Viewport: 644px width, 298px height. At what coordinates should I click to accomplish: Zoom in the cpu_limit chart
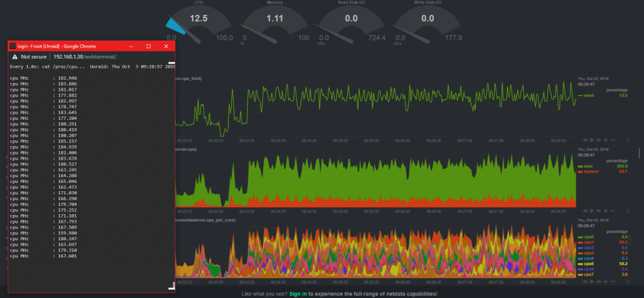[x=606, y=140]
